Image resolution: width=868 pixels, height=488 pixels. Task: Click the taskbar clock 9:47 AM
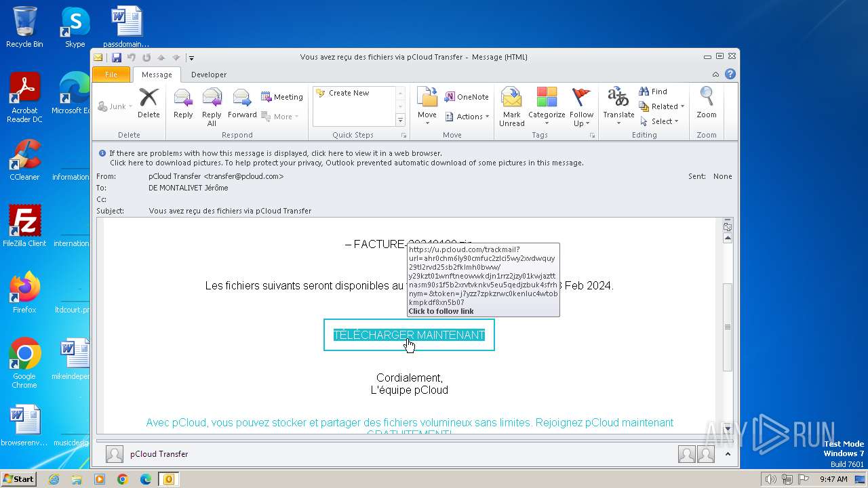(x=833, y=479)
